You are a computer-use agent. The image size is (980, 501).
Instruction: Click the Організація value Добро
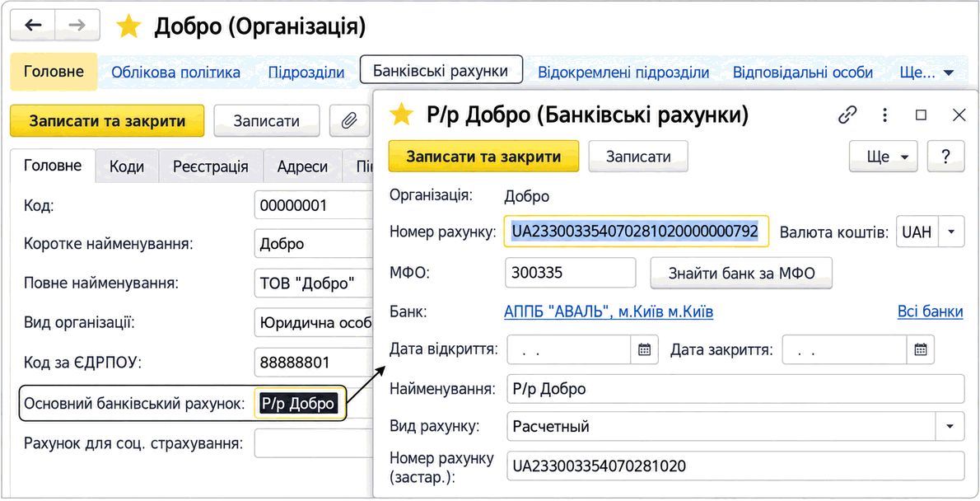pyautogui.click(x=527, y=196)
